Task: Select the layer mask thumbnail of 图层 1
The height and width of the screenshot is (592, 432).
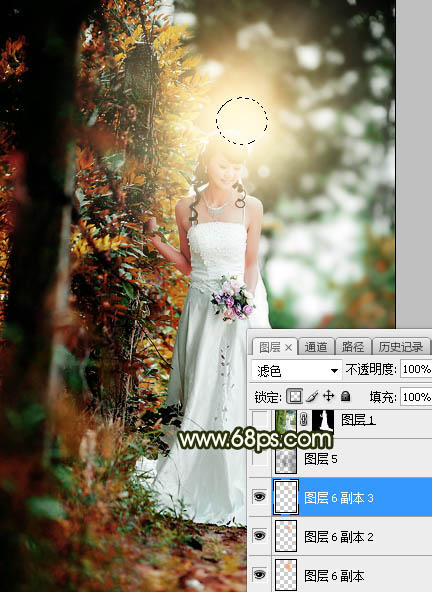Action: click(323, 421)
